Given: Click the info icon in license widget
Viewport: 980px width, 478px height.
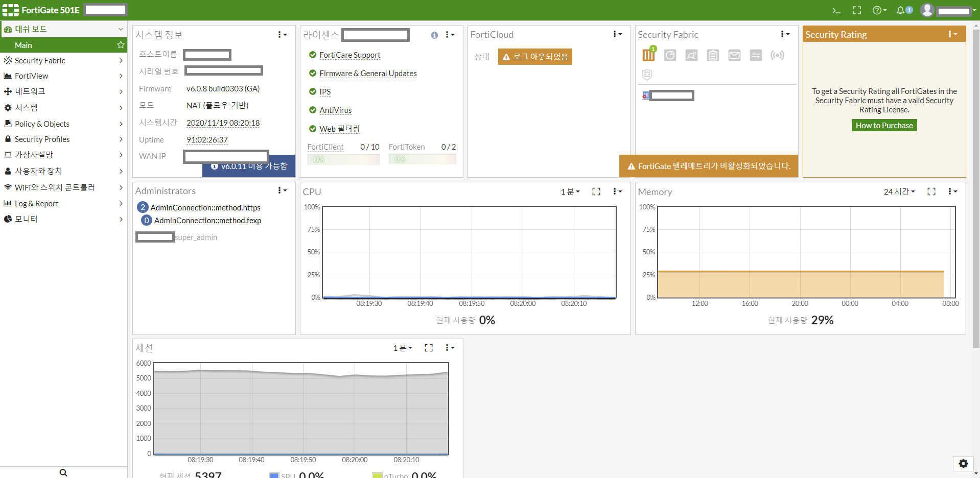Looking at the screenshot, I should point(434,35).
